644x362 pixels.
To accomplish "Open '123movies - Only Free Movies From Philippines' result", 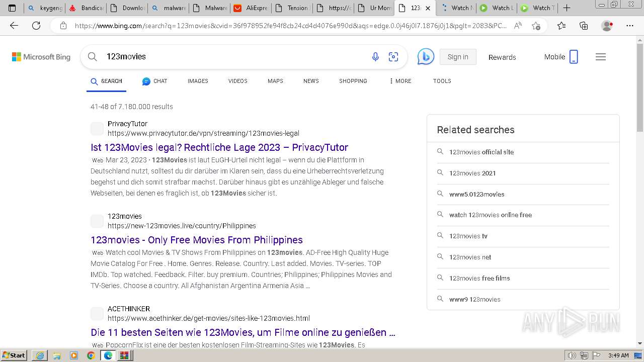I will click(x=197, y=240).
